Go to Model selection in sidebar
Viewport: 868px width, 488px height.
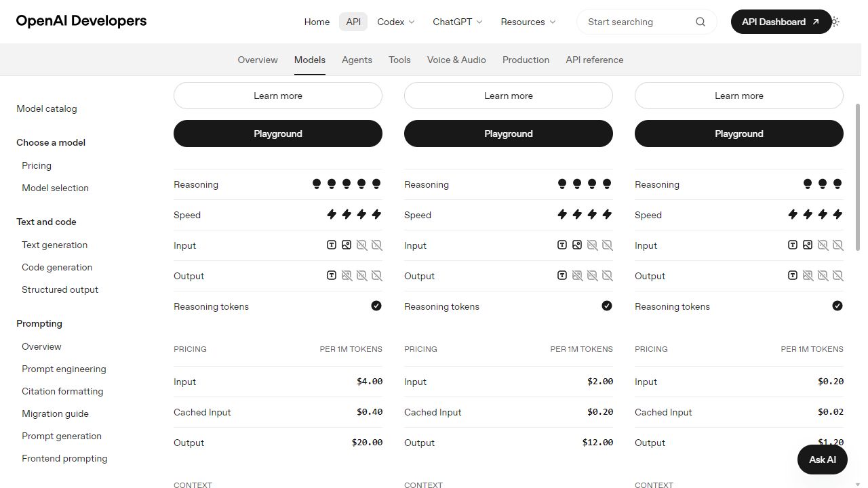click(55, 188)
